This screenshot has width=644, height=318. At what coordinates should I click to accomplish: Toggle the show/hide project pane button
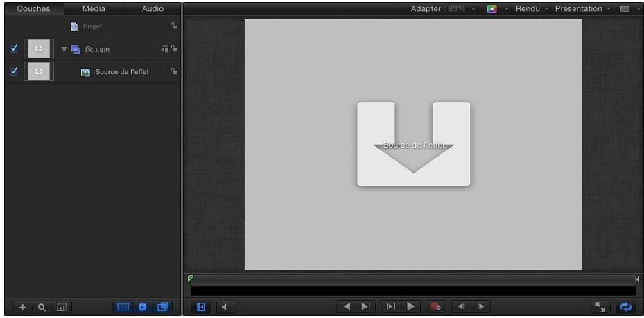201,307
